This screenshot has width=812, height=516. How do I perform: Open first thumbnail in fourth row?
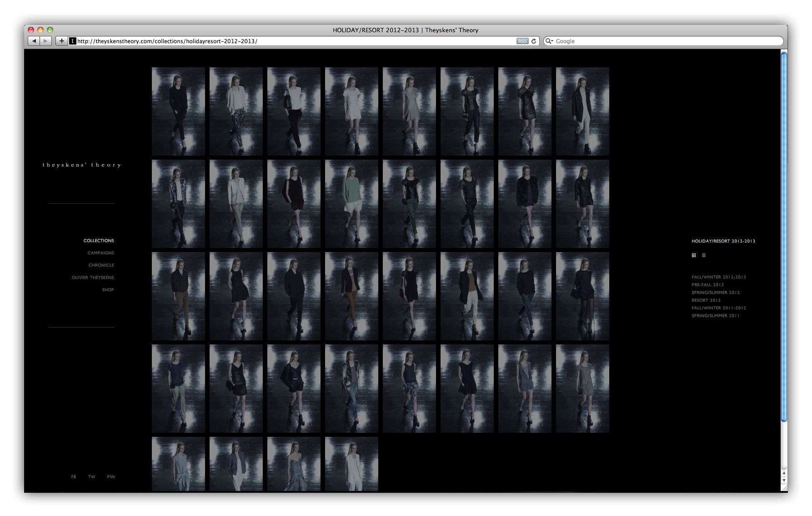point(178,389)
